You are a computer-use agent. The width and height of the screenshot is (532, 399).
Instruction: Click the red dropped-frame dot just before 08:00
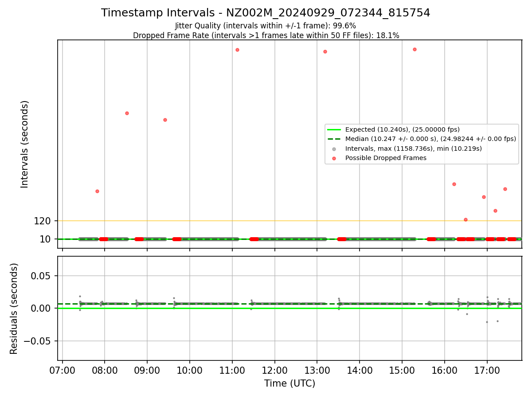pyautogui.click(x=97, y=191)
